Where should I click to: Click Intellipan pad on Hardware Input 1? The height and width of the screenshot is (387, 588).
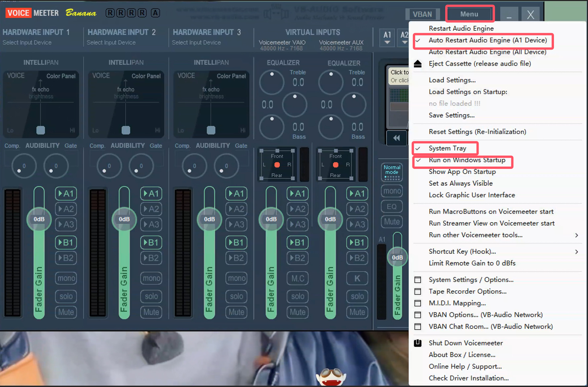point(41,104)
